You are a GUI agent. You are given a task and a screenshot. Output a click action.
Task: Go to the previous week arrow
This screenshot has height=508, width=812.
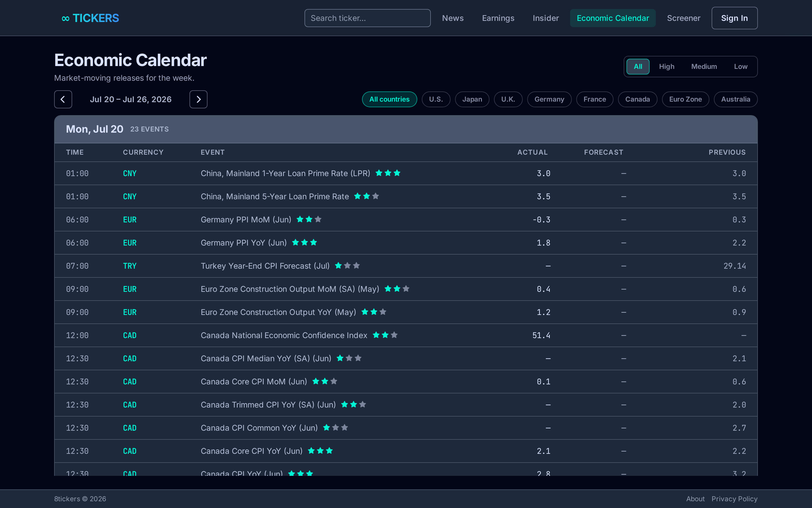pyautogui.click(x=63, y=99)
